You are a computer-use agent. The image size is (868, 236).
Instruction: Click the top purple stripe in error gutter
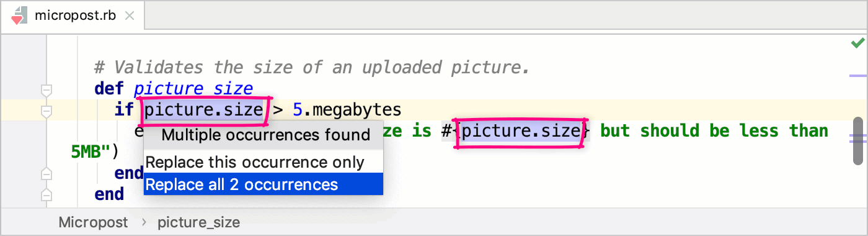[x=858, y=76]
